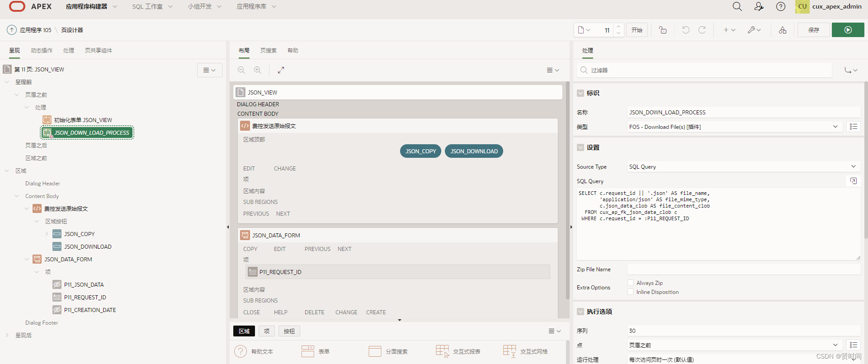Click the 过滤器 filter search field
Image resolution: width=868 pixels, height=364 pixels.
704,70
